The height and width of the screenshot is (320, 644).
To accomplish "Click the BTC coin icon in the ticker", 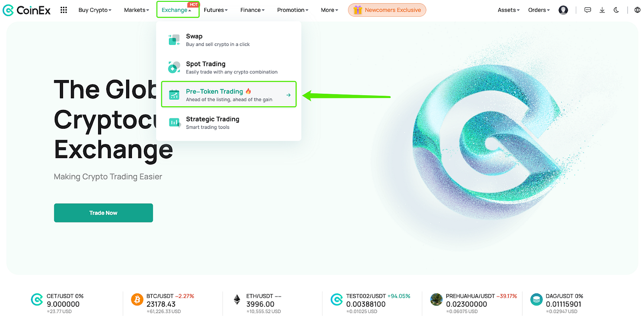I will tap(137, 299).
